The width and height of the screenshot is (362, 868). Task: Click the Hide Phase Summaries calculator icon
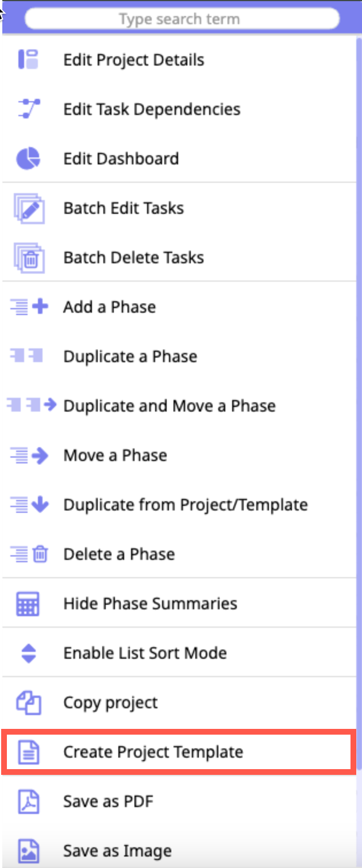click(28, 604)
